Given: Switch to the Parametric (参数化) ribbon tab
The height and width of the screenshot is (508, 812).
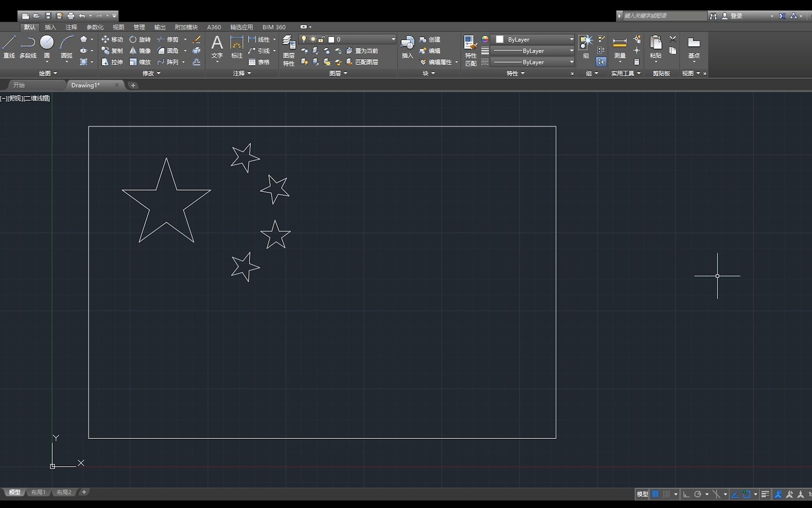Looking at the screenshot, I should [x=95, y=27].
